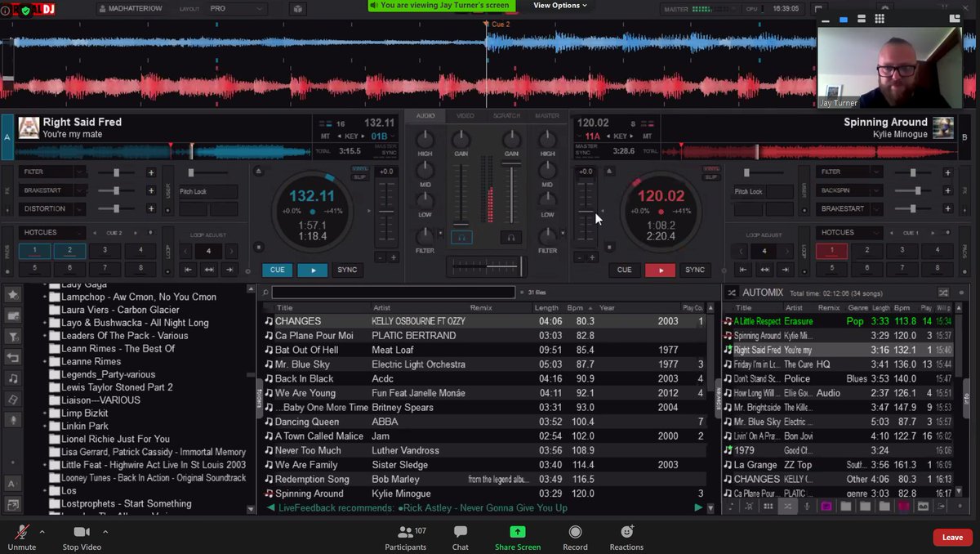The width and height of the screenshot is (980, 554).
Task: Toggle deck A Pitch Lock
Action: [x=207, y=191]
